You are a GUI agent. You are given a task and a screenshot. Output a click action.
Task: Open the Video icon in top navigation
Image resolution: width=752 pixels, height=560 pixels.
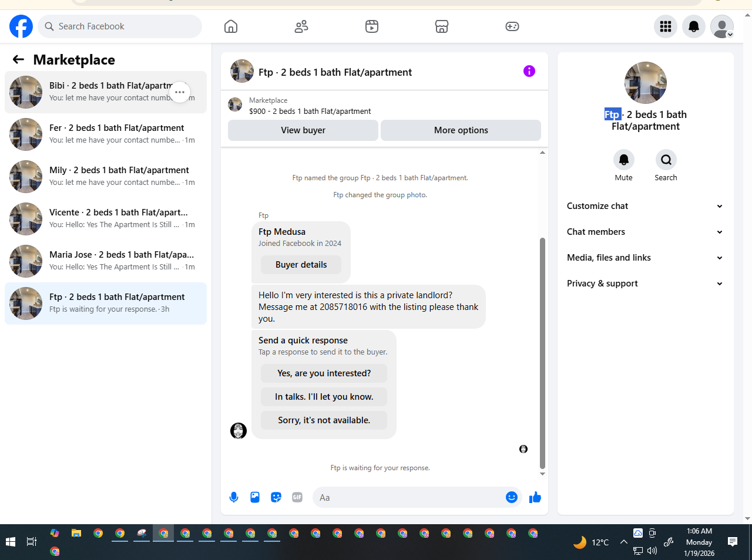point(372,26)
